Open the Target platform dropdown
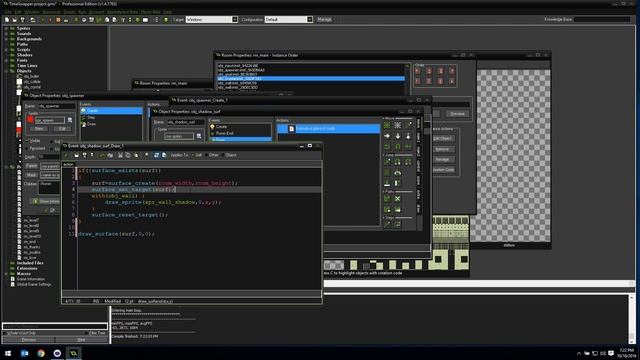The image size is (640, 360). [x=235, y=20]
